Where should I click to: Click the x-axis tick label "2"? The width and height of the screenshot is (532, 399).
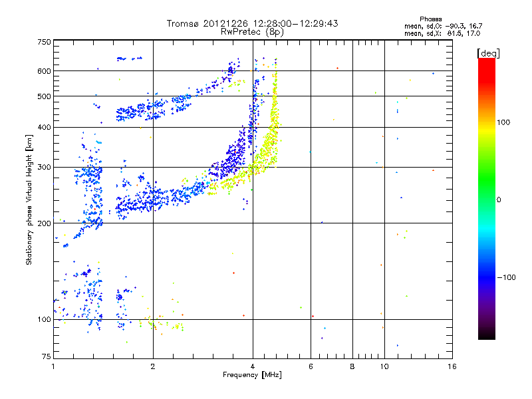(153, 366)
